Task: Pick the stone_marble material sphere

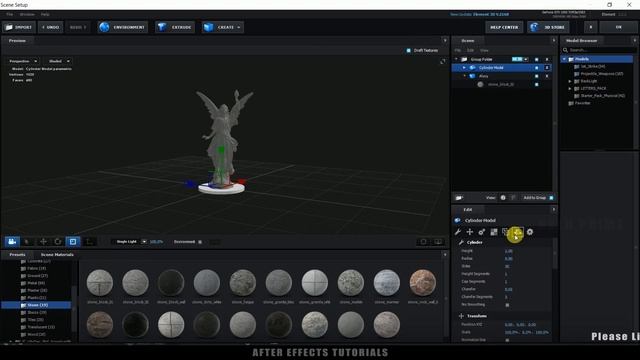Action: [351, 282]
